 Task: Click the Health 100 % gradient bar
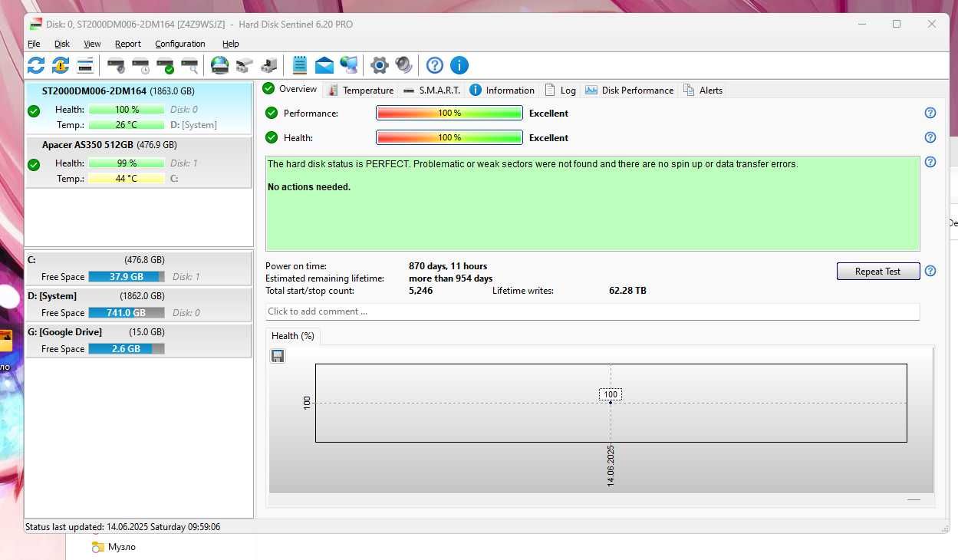449,137
